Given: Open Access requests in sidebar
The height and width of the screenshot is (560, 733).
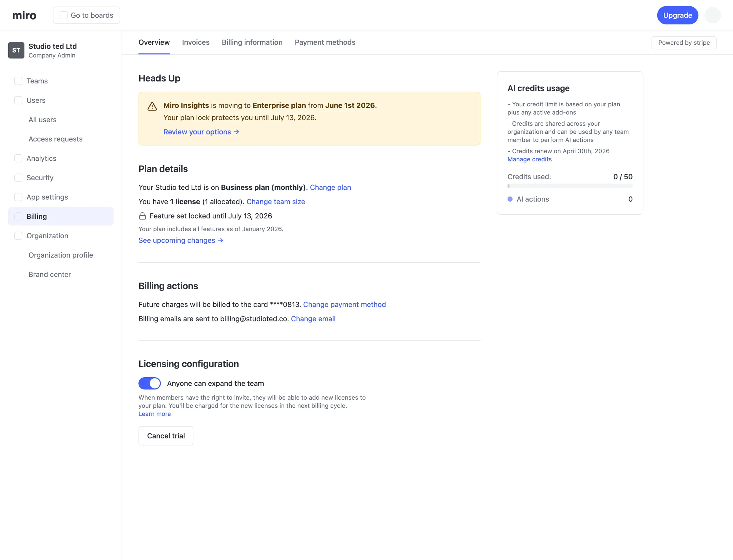Looking at the screenshot, I should pos(55,139).
